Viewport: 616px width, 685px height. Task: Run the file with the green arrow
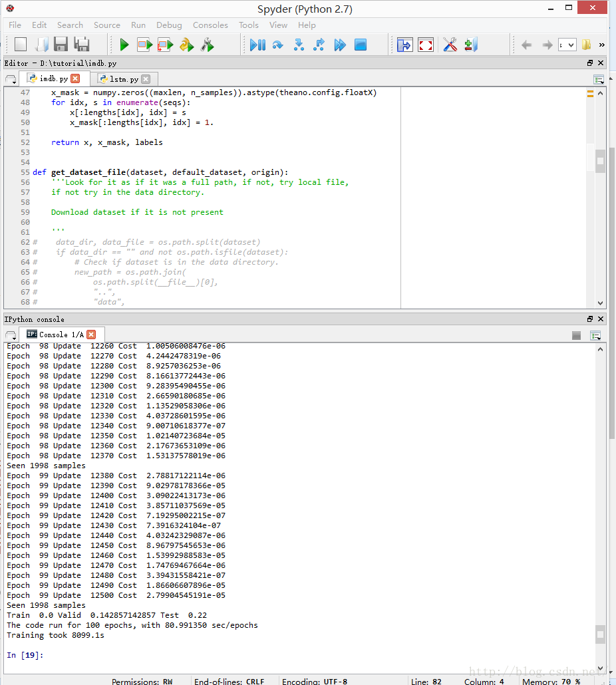124,45
